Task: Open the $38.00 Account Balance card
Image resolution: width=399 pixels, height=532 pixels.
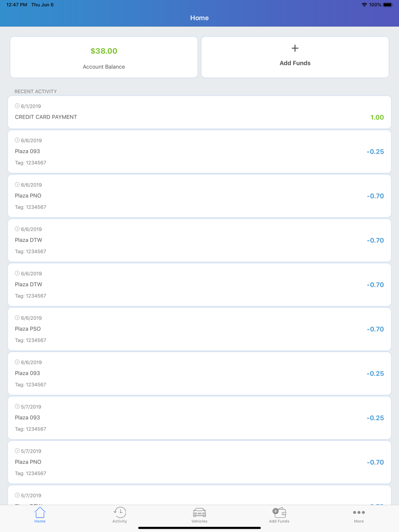Action: (104, 57)
